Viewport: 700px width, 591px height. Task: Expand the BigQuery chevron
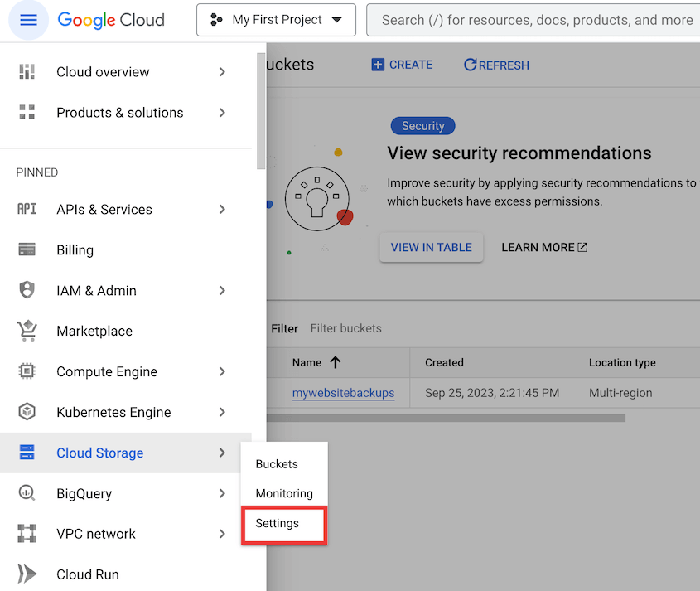click(x=222, y=494)
